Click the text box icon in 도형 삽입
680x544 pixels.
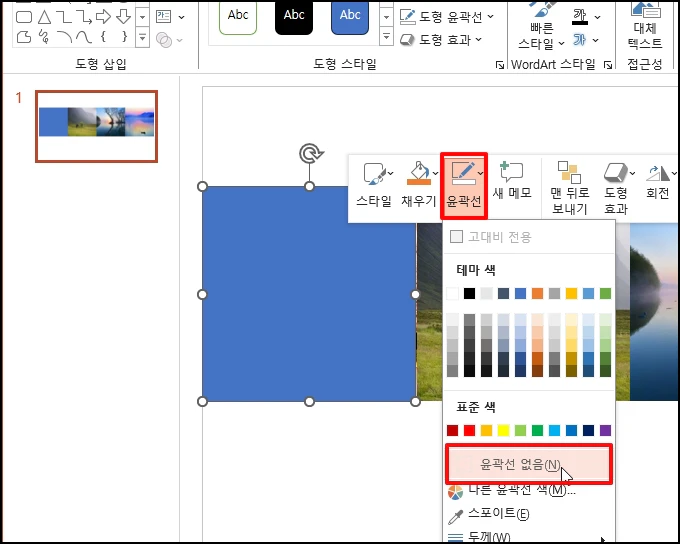[163, 16]
